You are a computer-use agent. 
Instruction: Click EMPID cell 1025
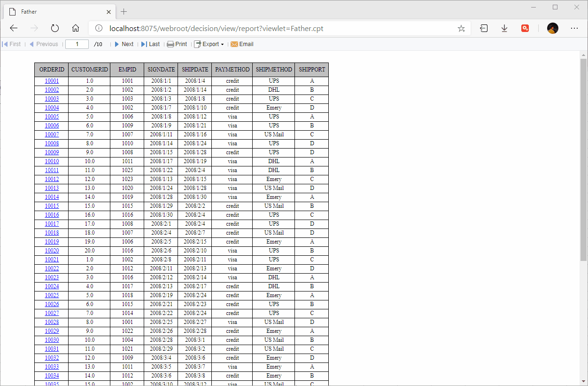point(127,170)
